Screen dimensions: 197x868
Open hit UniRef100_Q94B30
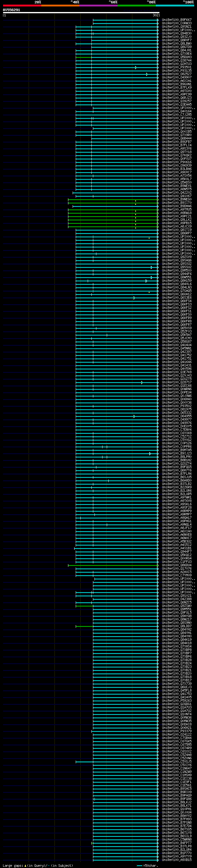(x=177, y=33)
